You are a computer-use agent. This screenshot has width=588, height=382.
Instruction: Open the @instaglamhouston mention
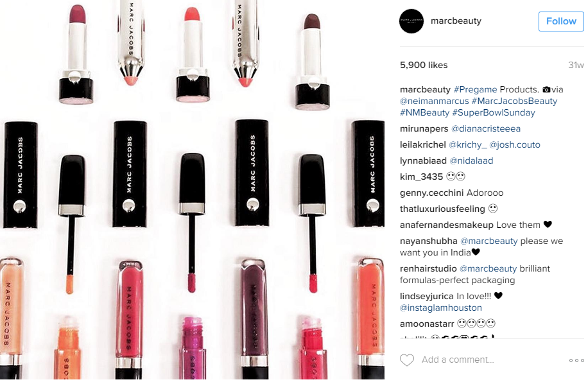tap(440, 308)
